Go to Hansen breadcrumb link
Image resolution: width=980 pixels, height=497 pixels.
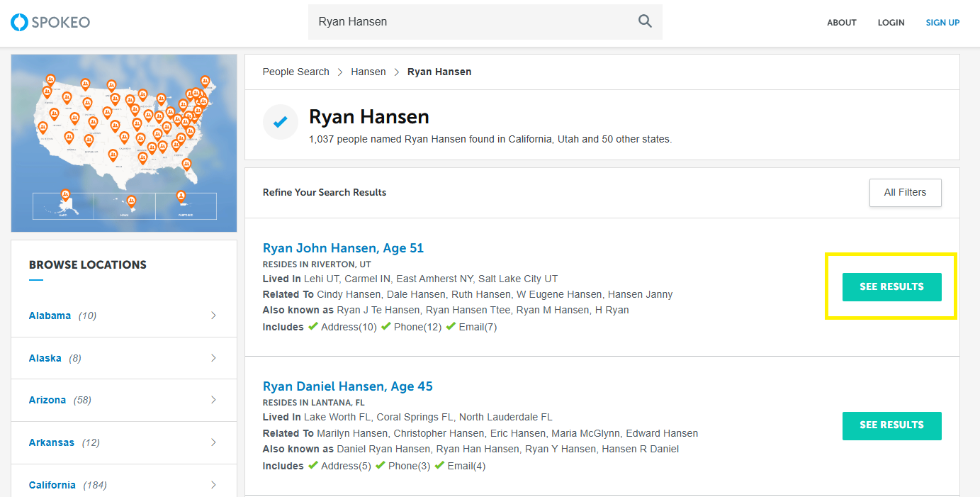[x=368, y=72]
